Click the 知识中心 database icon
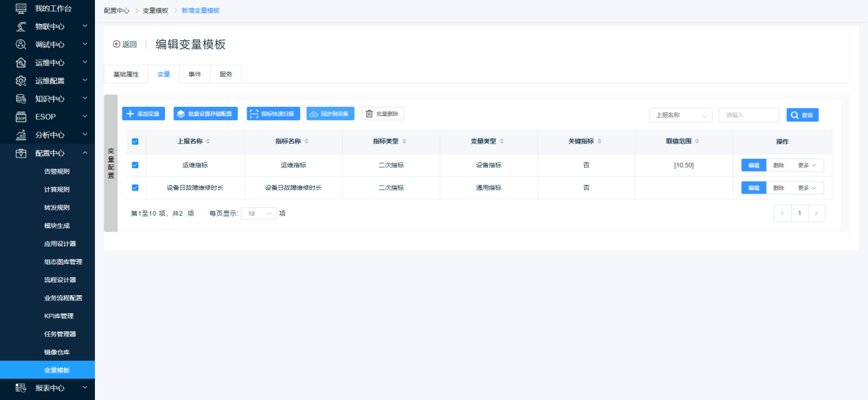 click(x=21, y=99)
